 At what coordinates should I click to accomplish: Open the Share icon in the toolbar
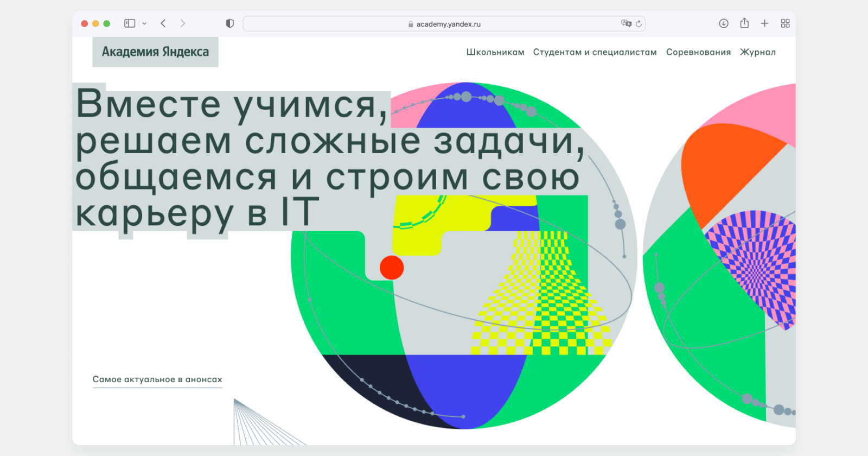(744, 23)
